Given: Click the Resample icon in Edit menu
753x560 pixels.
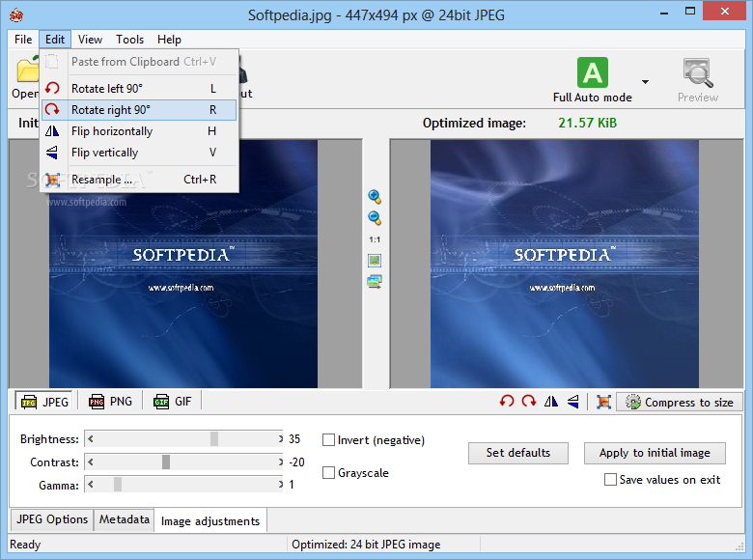Looking at the screenshot, I should (52, 180).
